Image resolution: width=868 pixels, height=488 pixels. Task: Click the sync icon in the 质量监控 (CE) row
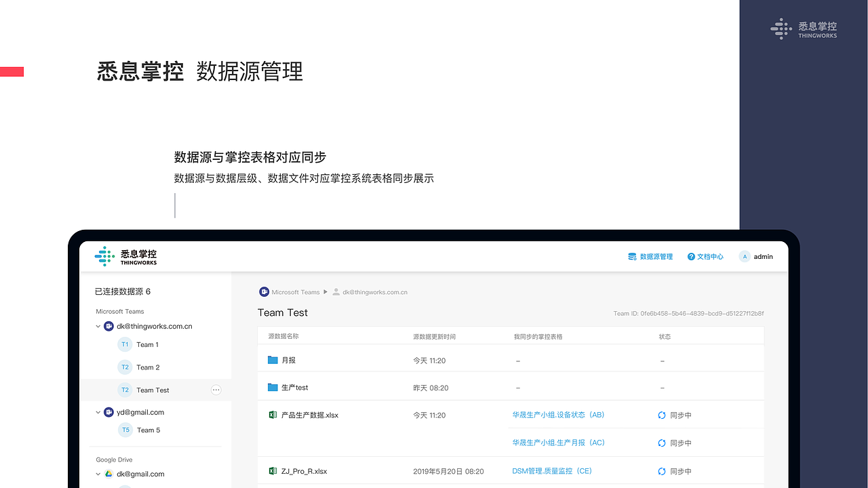point(662,471)
